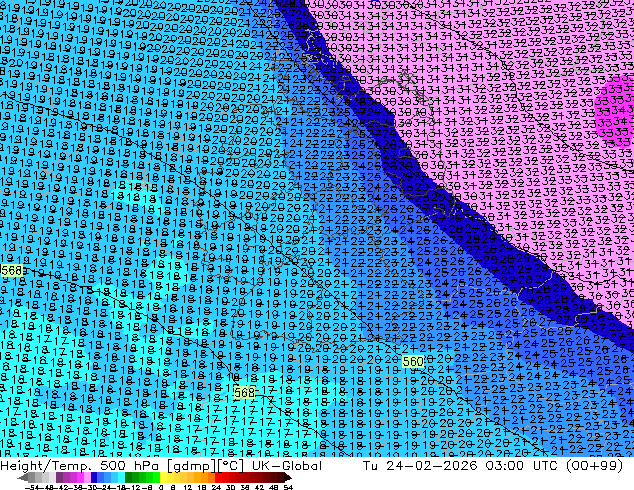The width and height of the screenshot is (634, 490).
Task: Click the light pink swatch in the legend
Action: coord(87,478)
